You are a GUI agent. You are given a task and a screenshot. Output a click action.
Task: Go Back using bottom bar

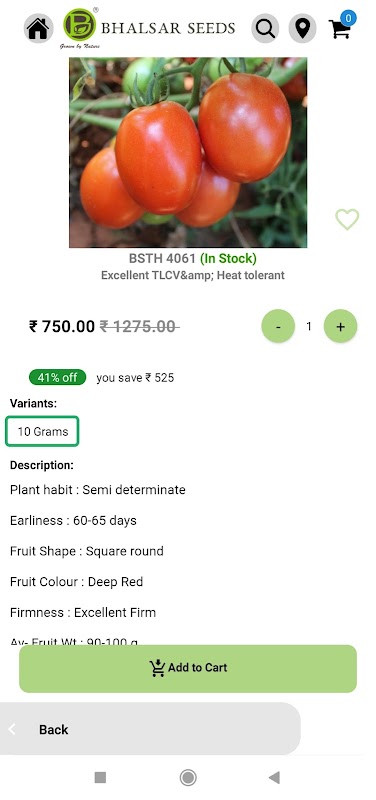point(150,729)
